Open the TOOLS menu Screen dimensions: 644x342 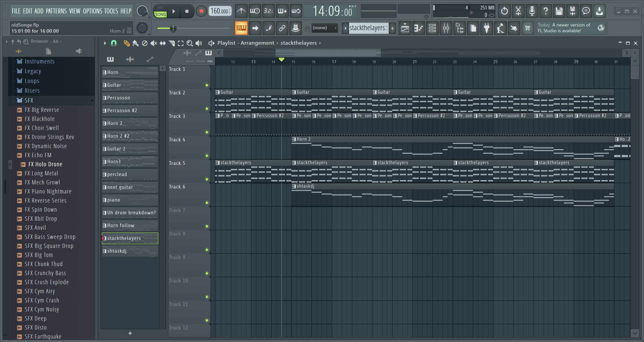pos(111,11)
